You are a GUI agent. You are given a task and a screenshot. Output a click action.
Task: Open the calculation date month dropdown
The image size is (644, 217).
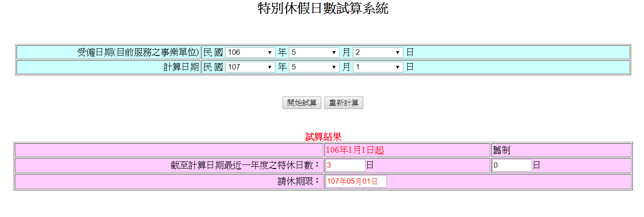(314, 67)
